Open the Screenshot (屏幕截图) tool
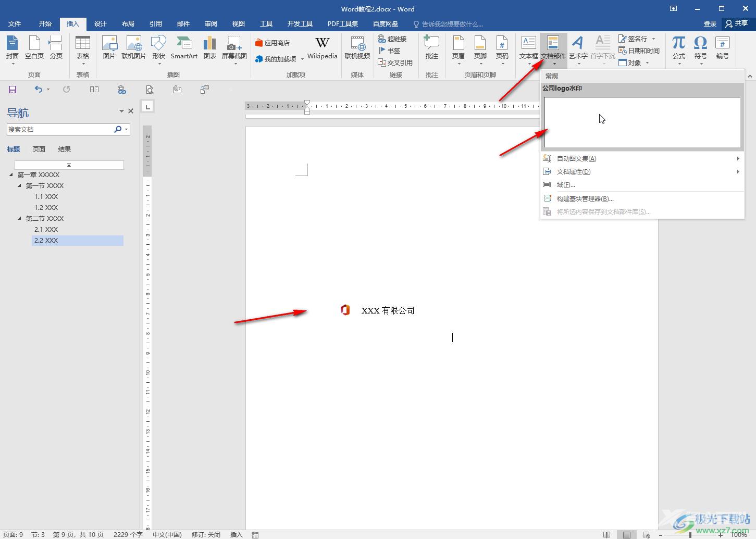Image resolution: width=756 pixels, height=539 pixels. (234, 50)
